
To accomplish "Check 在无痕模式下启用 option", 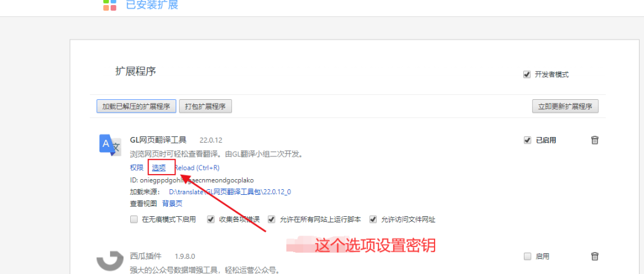I will [x=133, y=219].
